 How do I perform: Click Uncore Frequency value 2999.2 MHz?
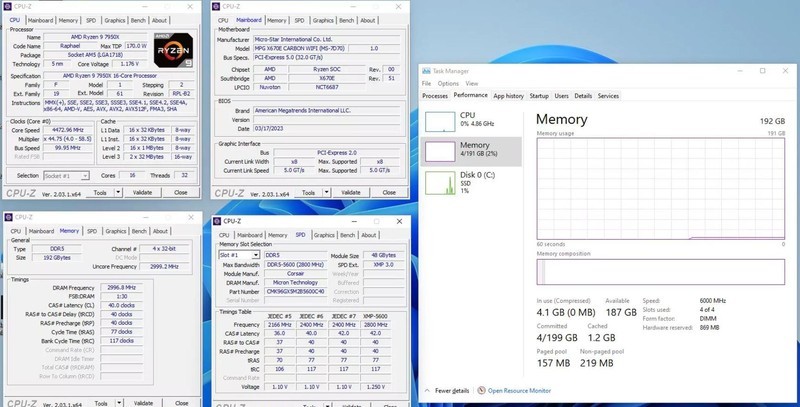pyautogui.click(x=164, y=267)
